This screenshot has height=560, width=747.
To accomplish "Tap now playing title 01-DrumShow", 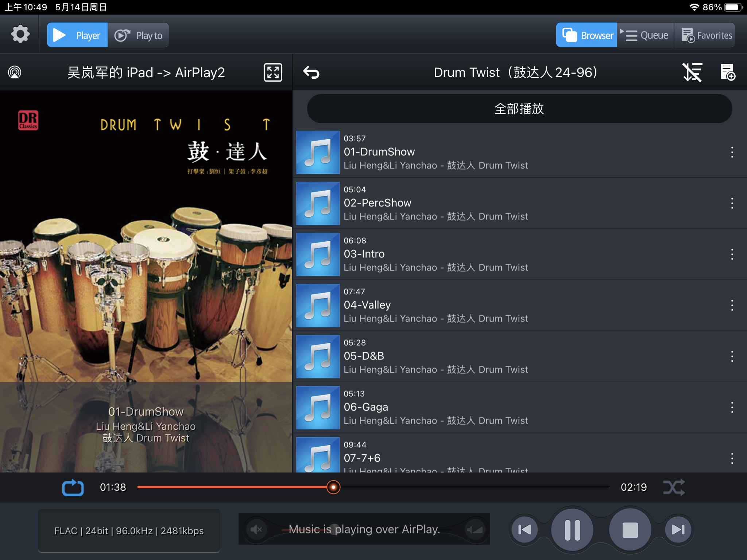I will click(x=146, y=412).
